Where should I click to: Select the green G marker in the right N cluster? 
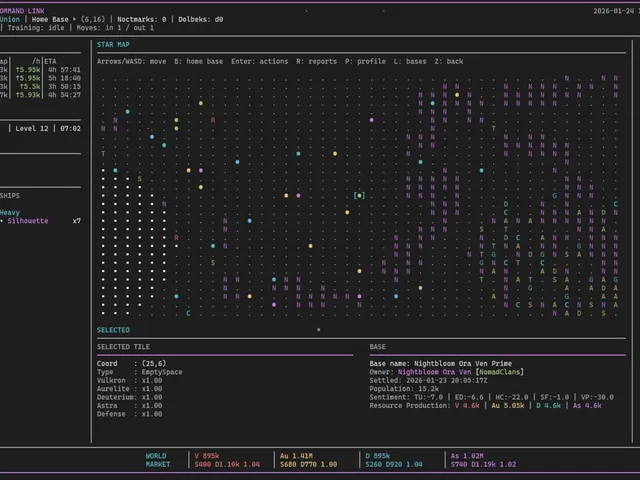point(554,196)
